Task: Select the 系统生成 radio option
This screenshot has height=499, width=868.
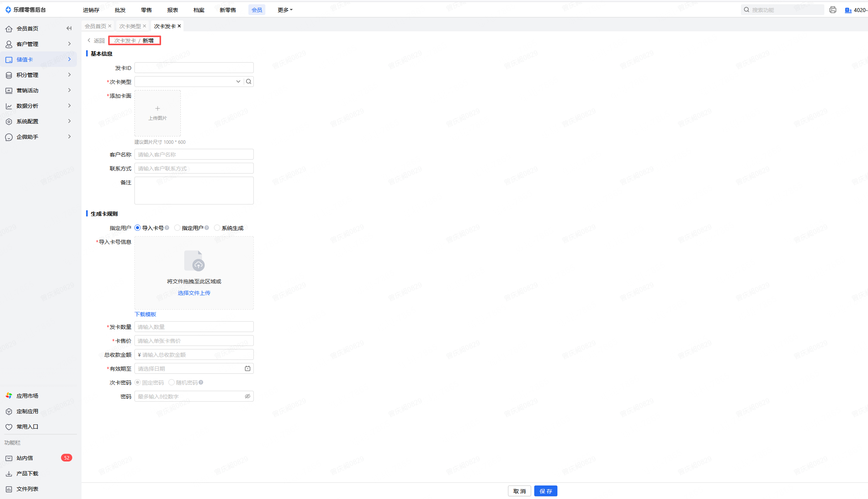Action: pyautogui.click(x=217, y=228)
